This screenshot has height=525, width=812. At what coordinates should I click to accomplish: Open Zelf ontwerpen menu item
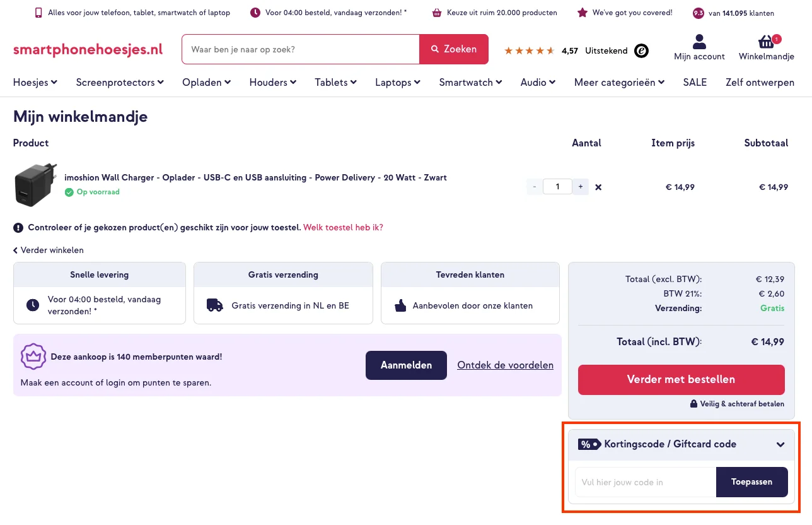click(x=760, y=82)
